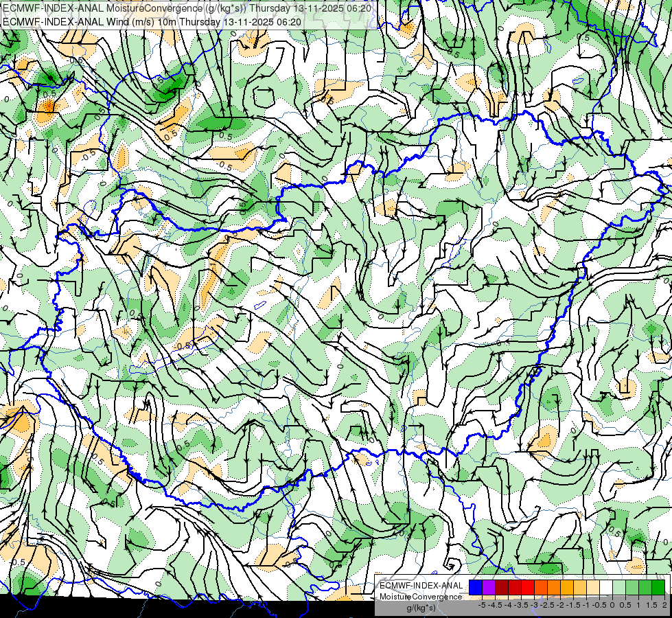Click the legend value label -5
This screenshot has width=672, height=618.
pos(482,605)
